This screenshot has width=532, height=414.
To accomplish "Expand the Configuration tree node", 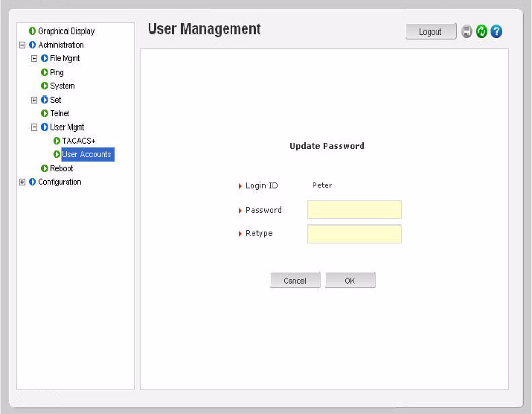I will 22,182.
